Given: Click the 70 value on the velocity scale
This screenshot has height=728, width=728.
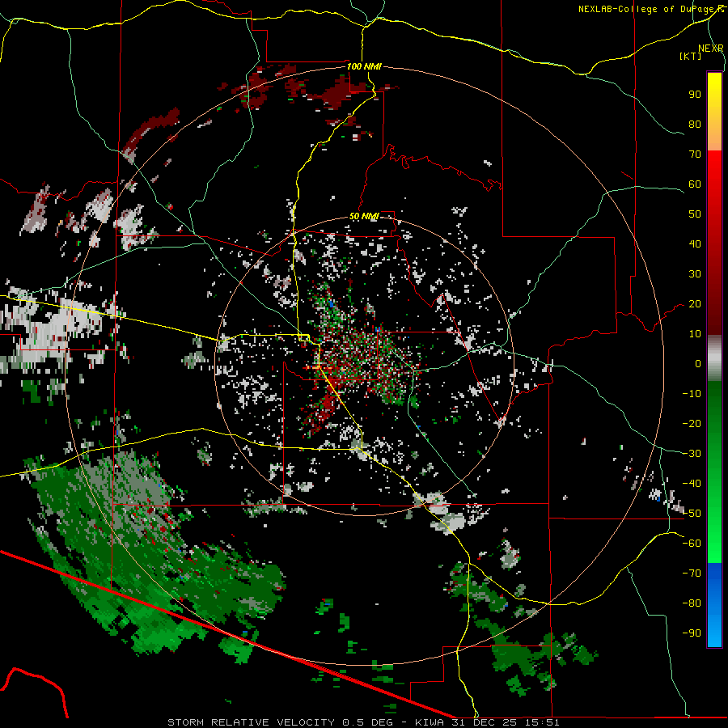Looking at the screenshot, I should pyautogui.click(x=695, y=154).
